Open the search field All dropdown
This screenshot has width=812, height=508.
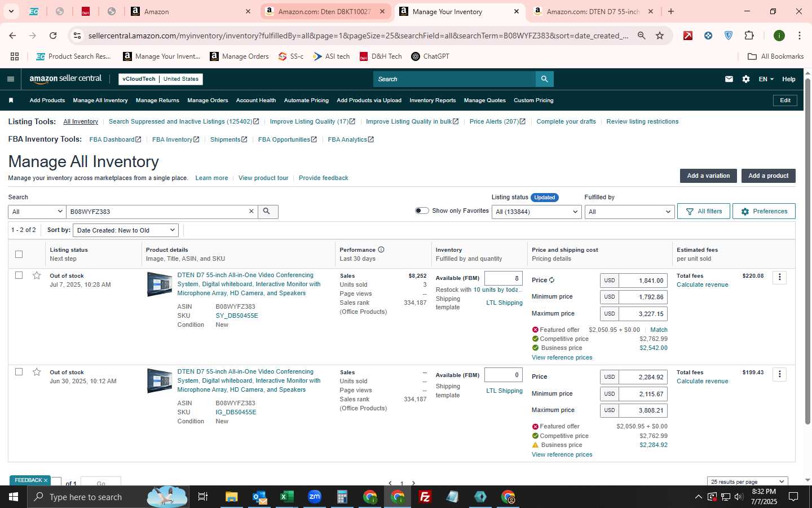[x=37, y=212]
